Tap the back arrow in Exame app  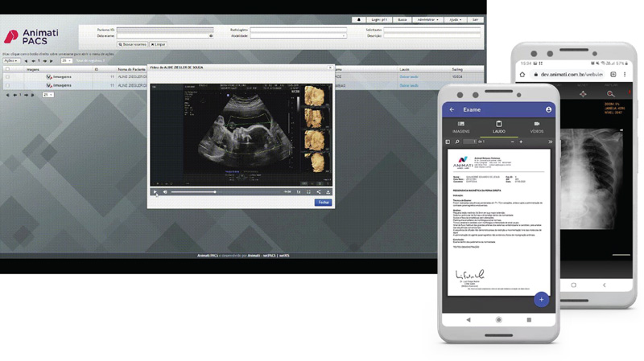point(452,109)
